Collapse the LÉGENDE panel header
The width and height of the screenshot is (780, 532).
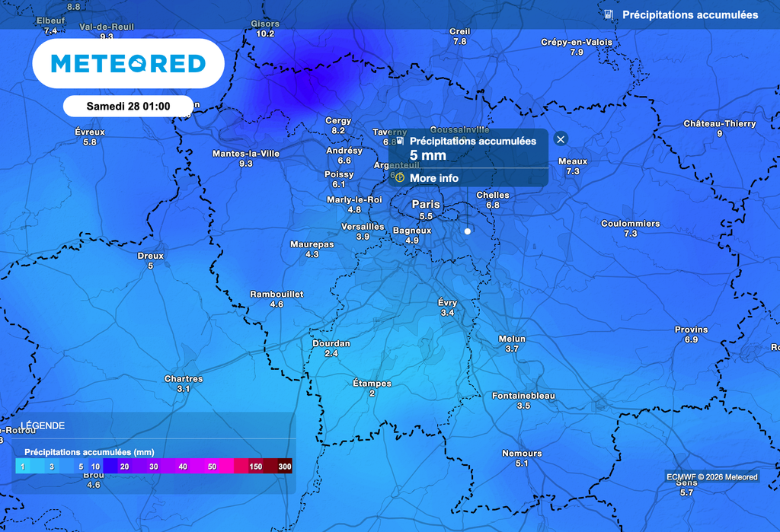click(43, 425)
